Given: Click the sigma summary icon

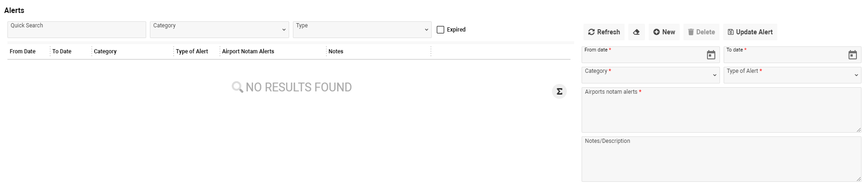Looking at the screenshot, I should (x=559, y=91).
